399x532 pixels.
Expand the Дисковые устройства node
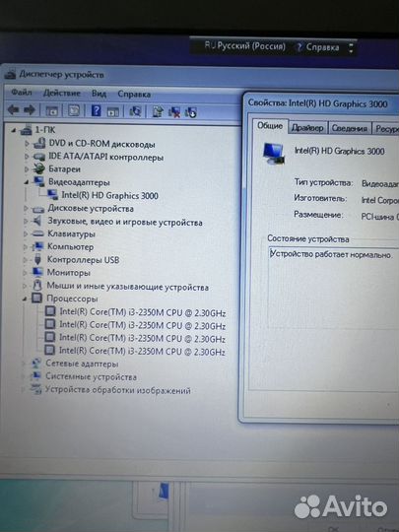click(x=26, y=208)
